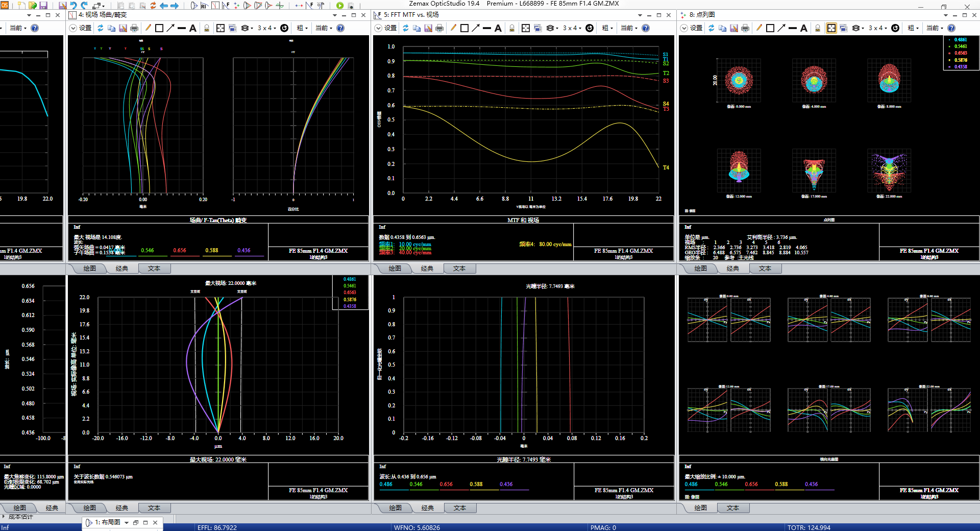Viewport: 980px width, 531px height.
Task: Refresh the FFT MTF vs field window
Action: click(x=406, y=28)
